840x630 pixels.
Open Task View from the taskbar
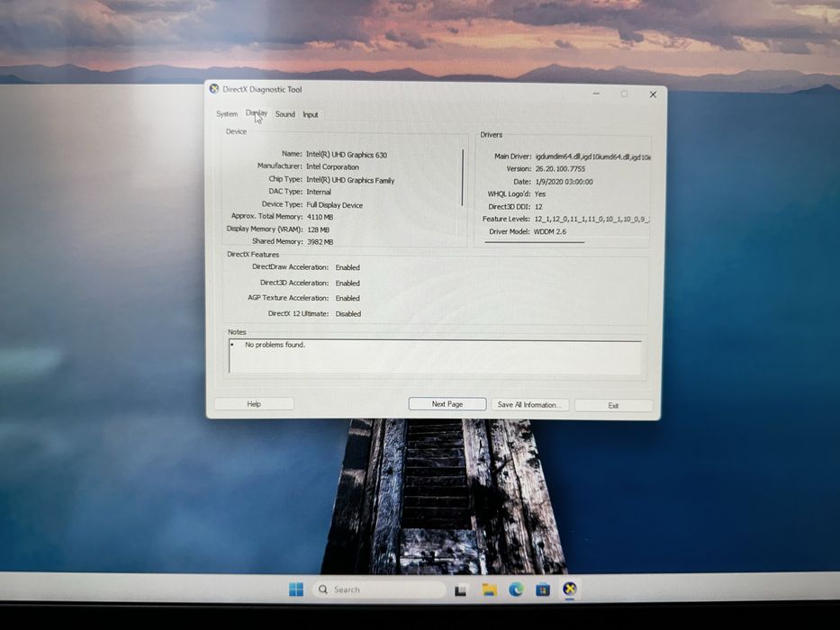460,590
